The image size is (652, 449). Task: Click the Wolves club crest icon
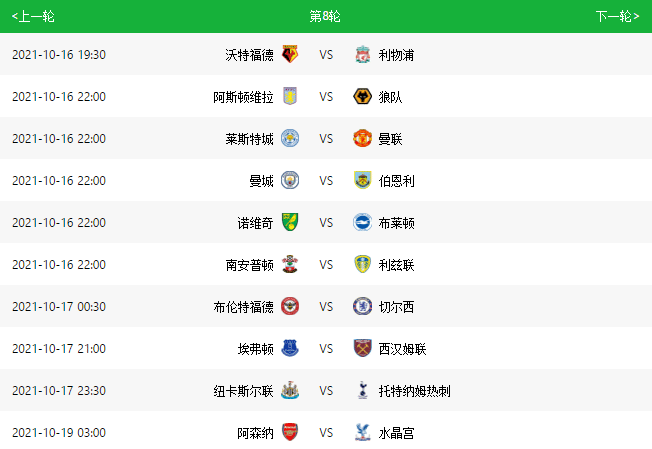click(x=362, y=97)
